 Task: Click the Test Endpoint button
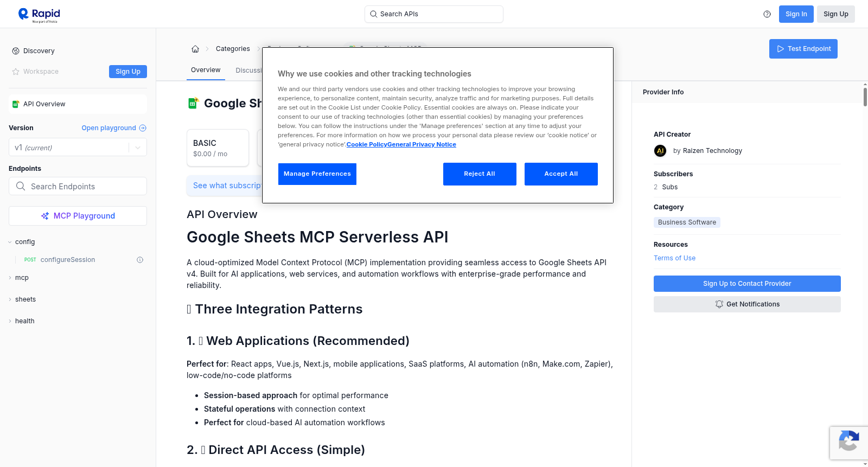[x=803, y=49]
